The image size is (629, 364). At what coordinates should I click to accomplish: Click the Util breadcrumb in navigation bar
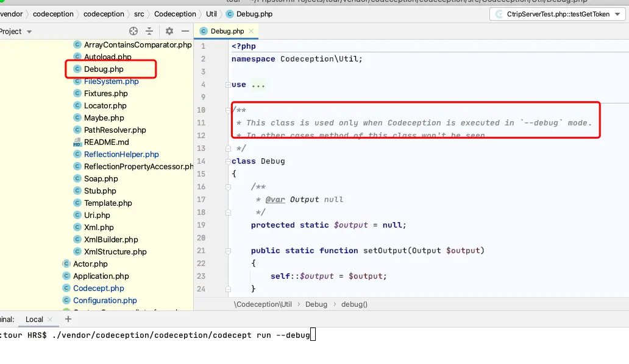click(211, 14)
